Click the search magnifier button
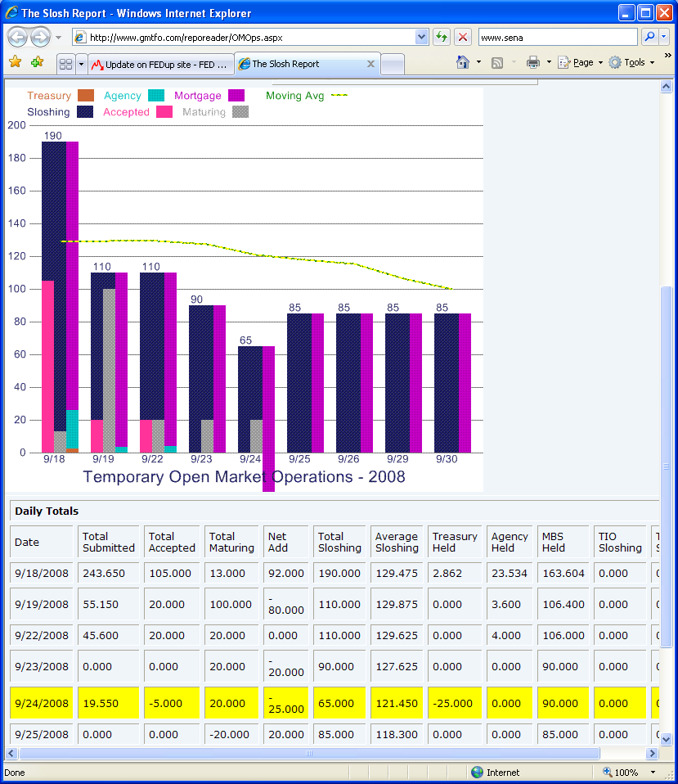 (649, 37)
